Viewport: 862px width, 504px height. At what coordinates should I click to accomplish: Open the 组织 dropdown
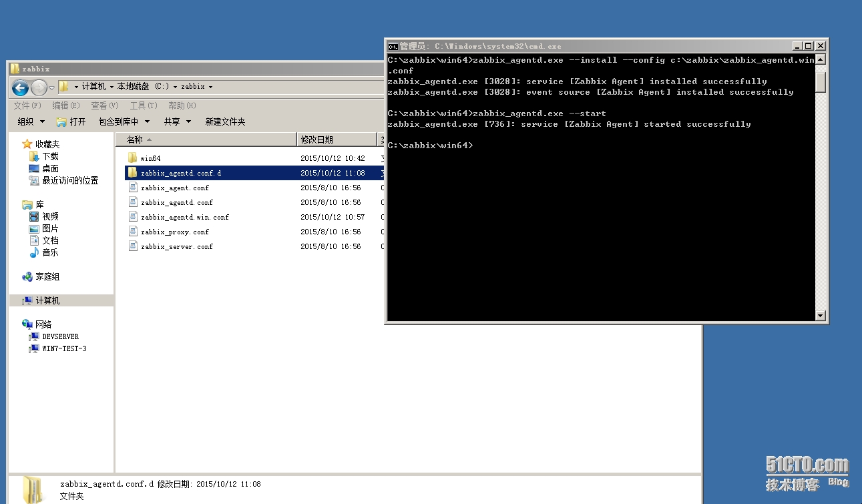click(31, 121)
